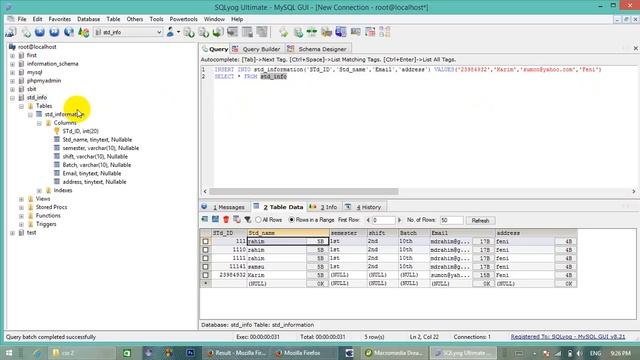Screen dimensions: 640x360
Task: Click the Create New Connection toolbar icon
Action: tap(11, 32)
